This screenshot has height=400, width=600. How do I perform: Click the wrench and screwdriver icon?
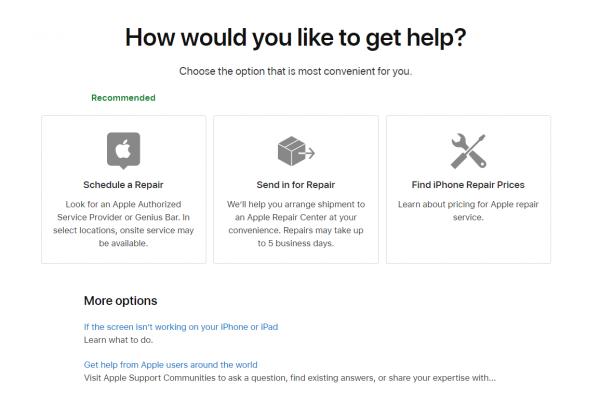click(x=468, y=151)
